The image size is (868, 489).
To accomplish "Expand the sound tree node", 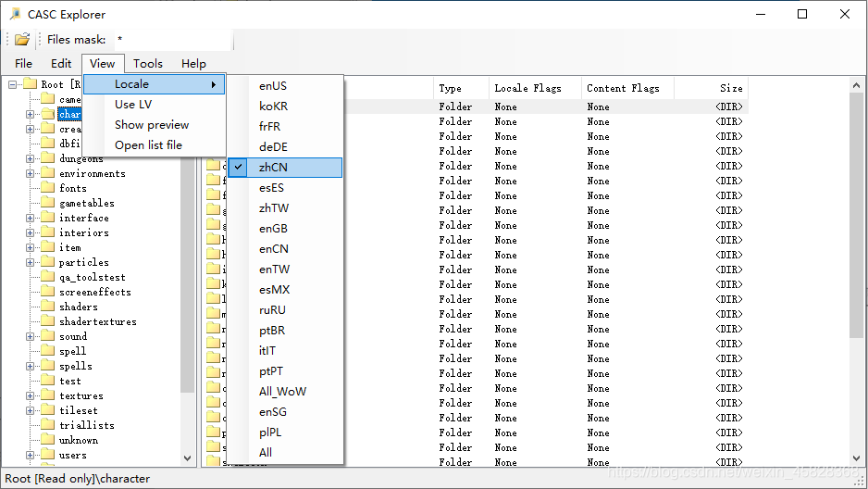I will click(30, 336).
